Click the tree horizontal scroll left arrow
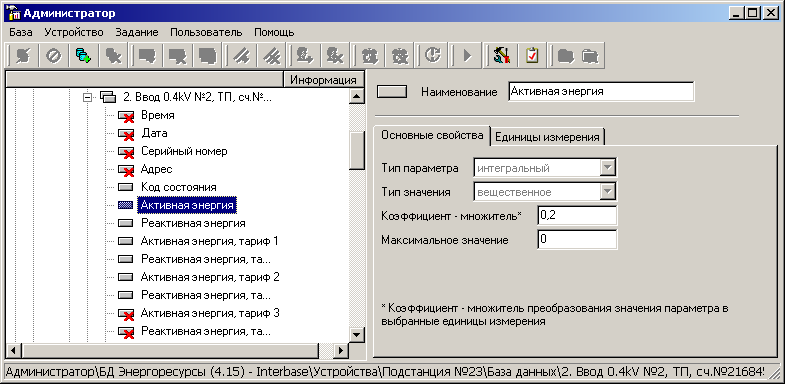The image size is (785, 384). click(x=14, y=350)
